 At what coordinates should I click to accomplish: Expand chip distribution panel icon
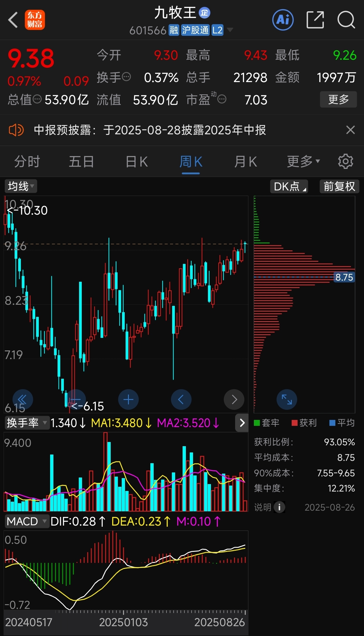tap(287, 399)
